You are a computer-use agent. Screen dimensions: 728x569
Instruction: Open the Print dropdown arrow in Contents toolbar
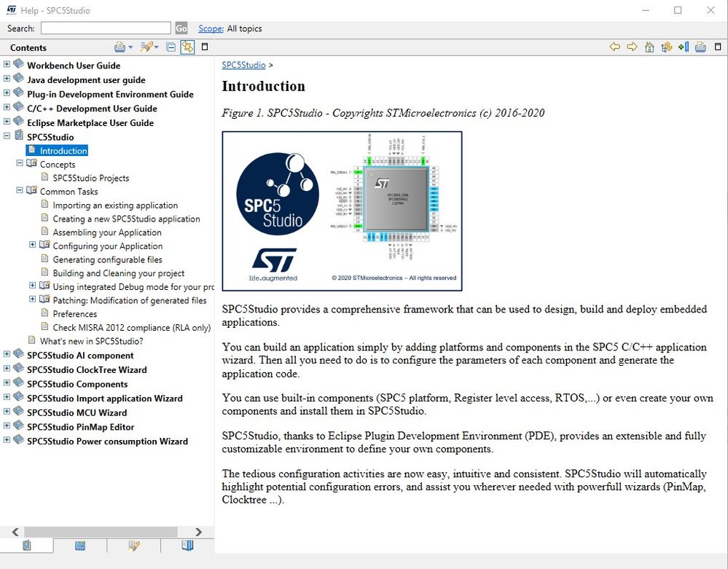130,47
